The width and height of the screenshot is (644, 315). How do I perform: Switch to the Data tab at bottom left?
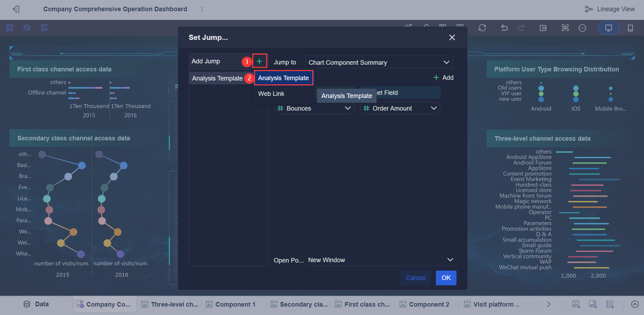tap(36, 304)
